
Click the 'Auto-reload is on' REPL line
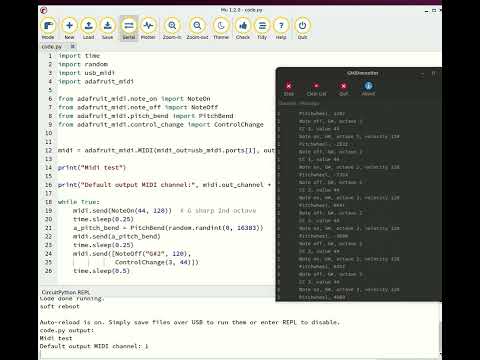point(190,322)
